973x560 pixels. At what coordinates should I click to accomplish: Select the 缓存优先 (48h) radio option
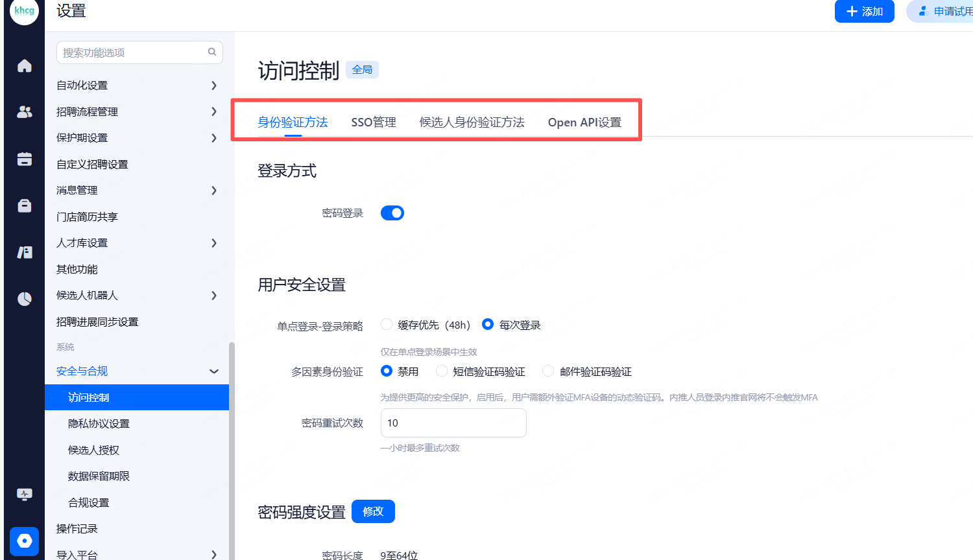387,325
